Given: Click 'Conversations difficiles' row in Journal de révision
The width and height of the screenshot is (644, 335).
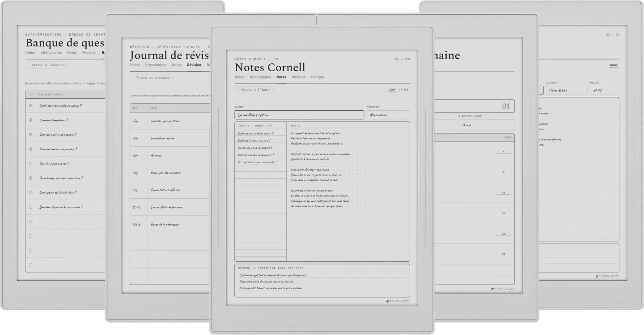Looking at the screenshot, I should pyautogui.click(x=170, y=190).
